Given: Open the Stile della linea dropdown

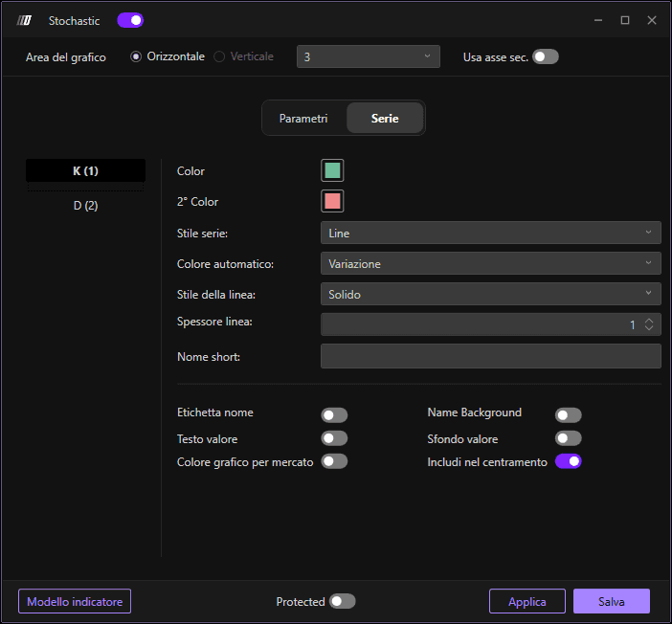Looking at the screenshot, I should (x=491, y=294).
